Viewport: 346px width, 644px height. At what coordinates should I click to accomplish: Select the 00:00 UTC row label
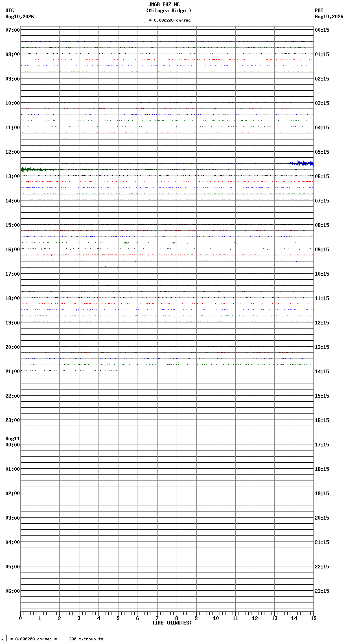[x=13, y=445]
